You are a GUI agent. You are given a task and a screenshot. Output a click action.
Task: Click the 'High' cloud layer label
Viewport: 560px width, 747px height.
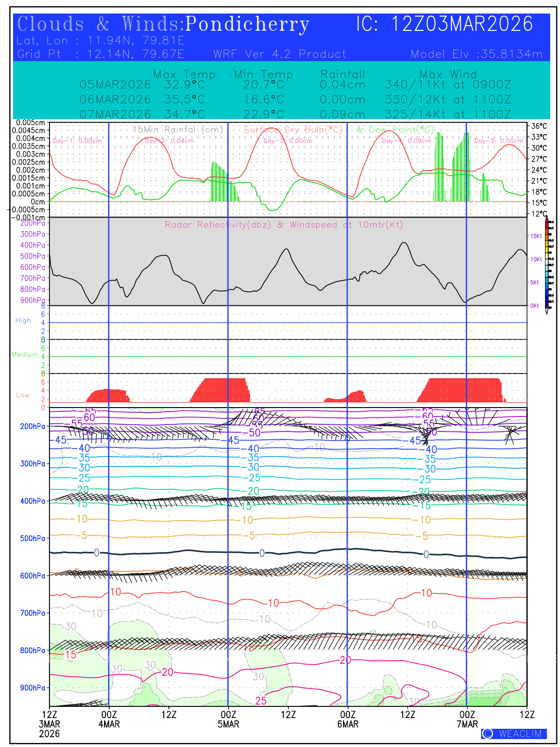(x=23, y=320)
